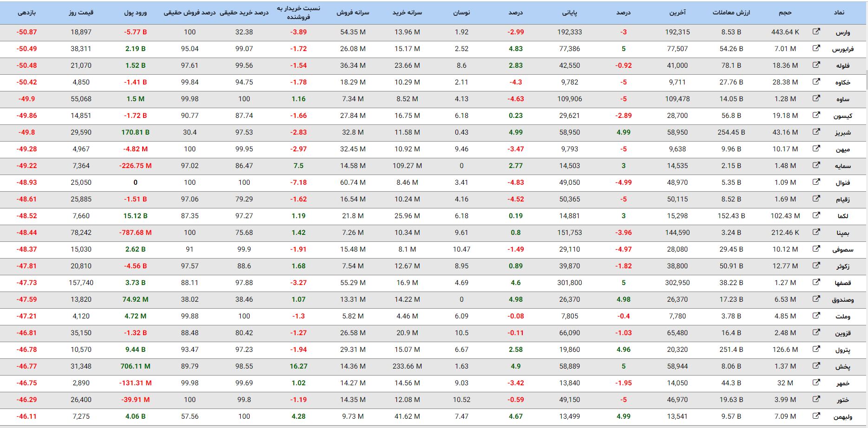Open external link icon for ولبهمن
Screen dimensions: 868x428
tap(816, 416)
